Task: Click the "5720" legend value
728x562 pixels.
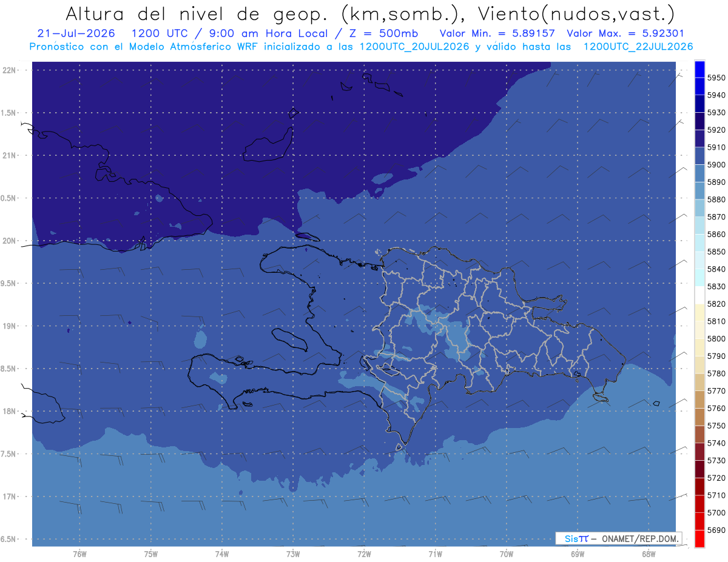Action: (716, 478)
